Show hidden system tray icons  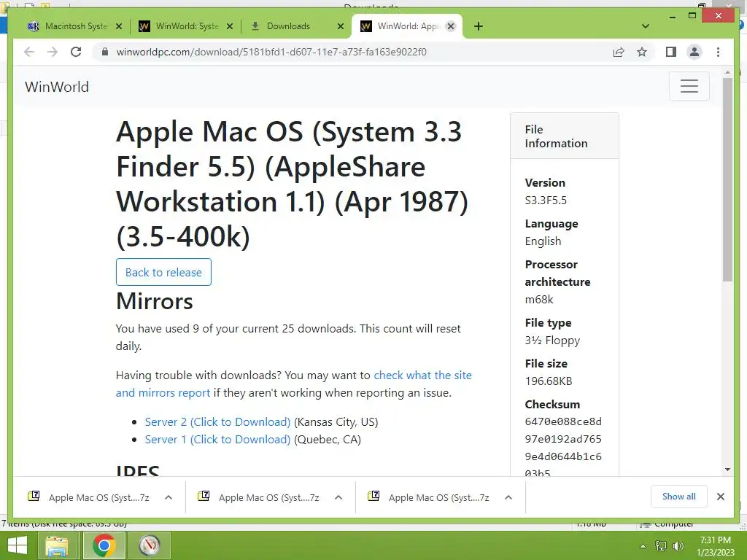pos(643,546)
